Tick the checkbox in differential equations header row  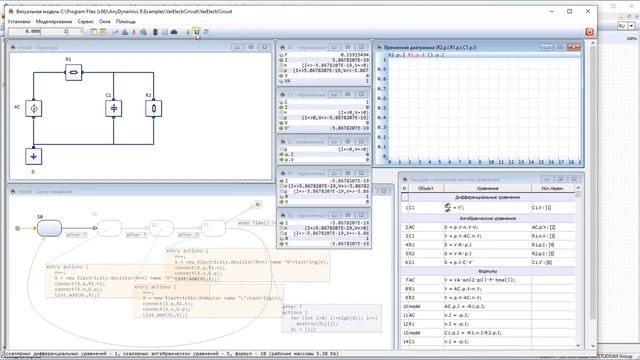pyautogui.click(x=405, y=198)
